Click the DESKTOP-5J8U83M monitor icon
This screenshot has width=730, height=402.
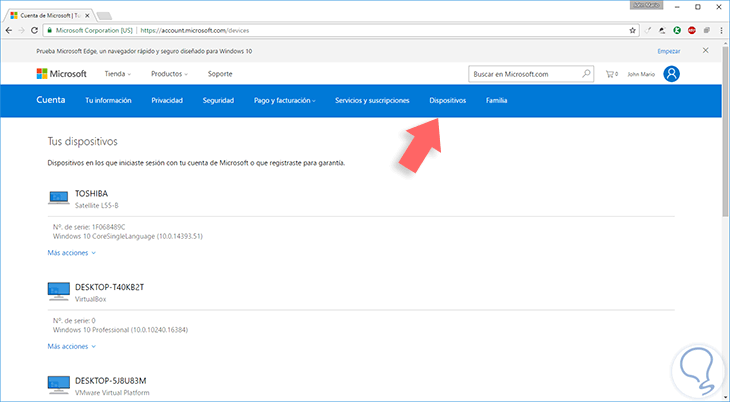(59, 385)
